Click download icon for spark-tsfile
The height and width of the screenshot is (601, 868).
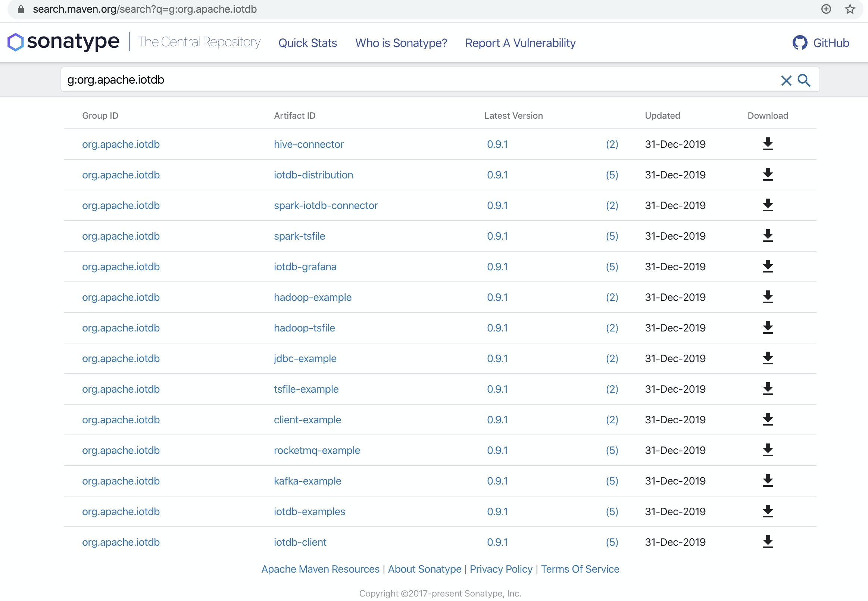pos(768,236)
